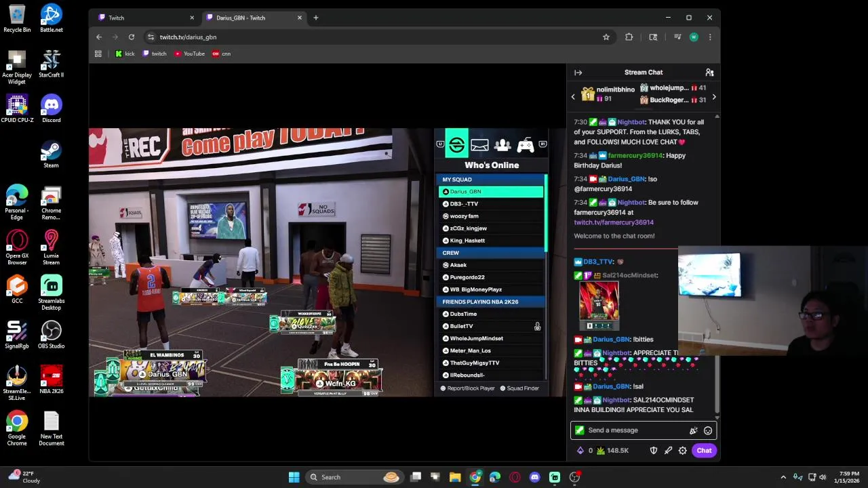This screenshot has height=488, width=868.
Task: Show hidden system tray icons
Action: (783, 477)
